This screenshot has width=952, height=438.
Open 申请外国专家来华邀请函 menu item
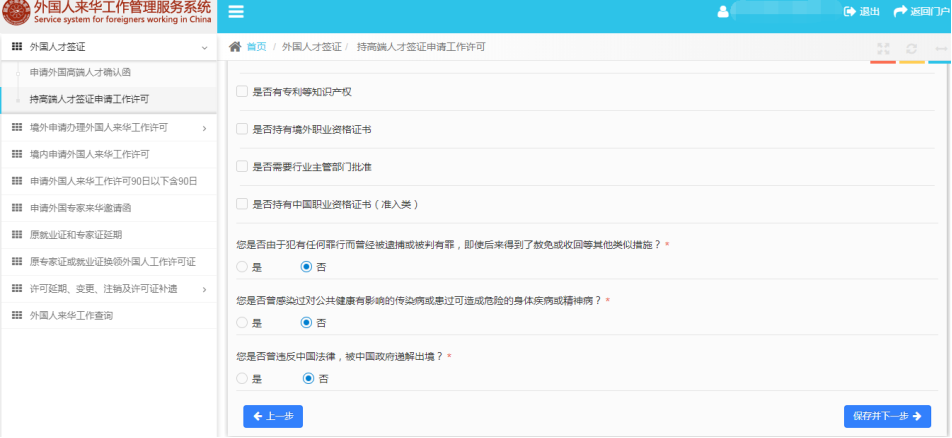tap(80, 208)
